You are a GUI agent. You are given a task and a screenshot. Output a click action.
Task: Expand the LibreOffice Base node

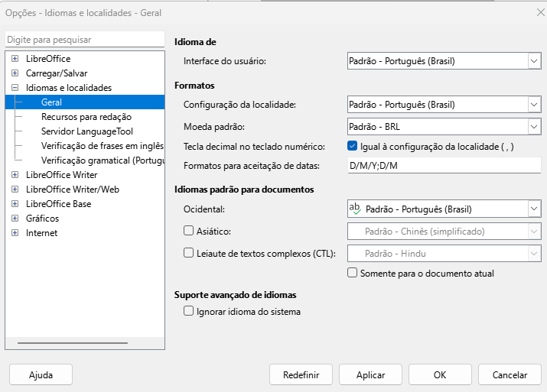pyautogui.click(x=15, y=204)
